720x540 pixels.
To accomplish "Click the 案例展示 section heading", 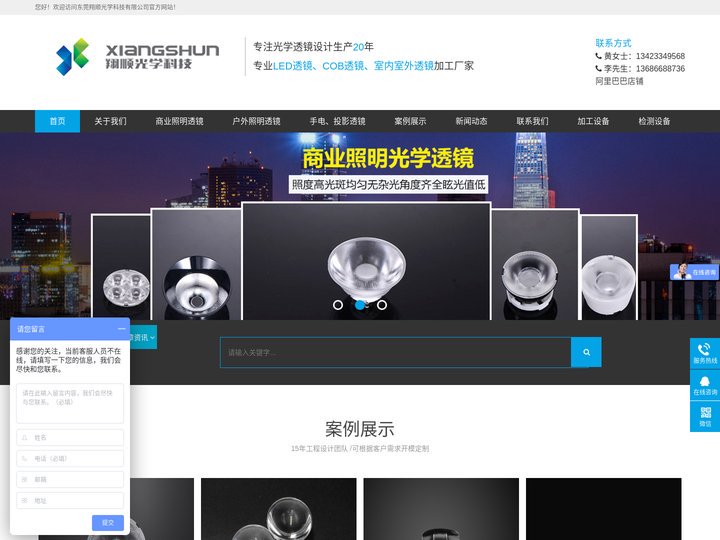I will click(360, 429).
